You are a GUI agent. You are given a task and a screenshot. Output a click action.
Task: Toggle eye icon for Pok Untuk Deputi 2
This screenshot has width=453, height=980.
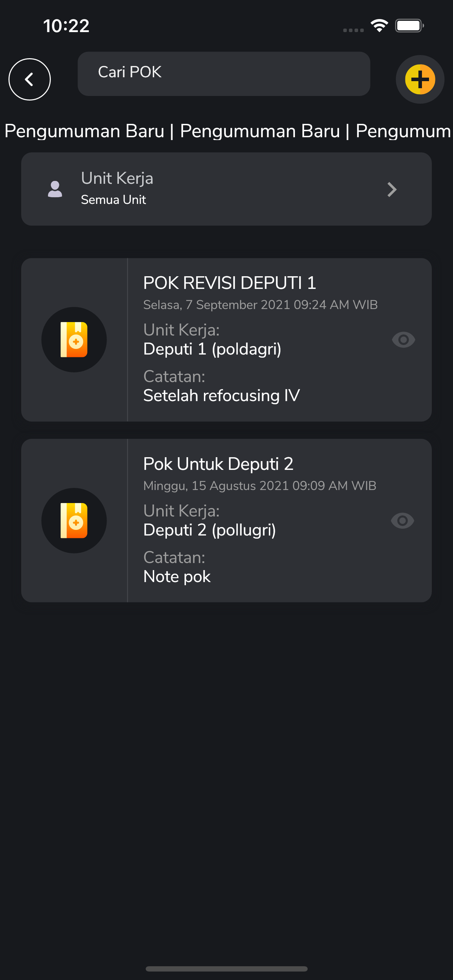[403, 521]
